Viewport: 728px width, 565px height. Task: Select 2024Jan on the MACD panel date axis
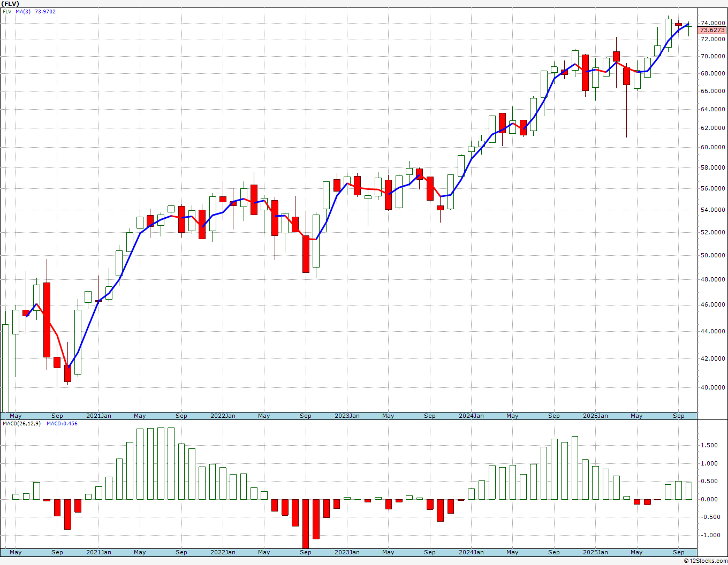(472, 552)
